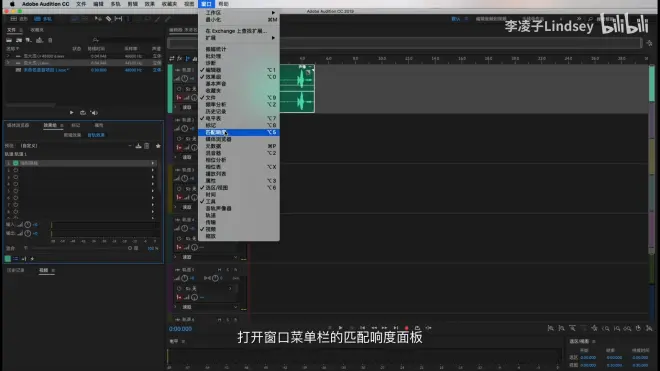Play the selected file in Files panel
Screen dimensions: 660x371
(72, 112)
